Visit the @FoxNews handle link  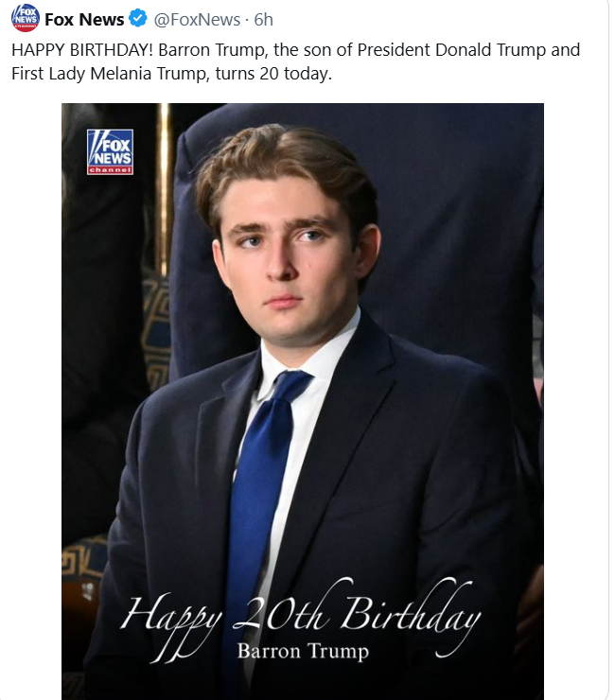coord(197,20)
